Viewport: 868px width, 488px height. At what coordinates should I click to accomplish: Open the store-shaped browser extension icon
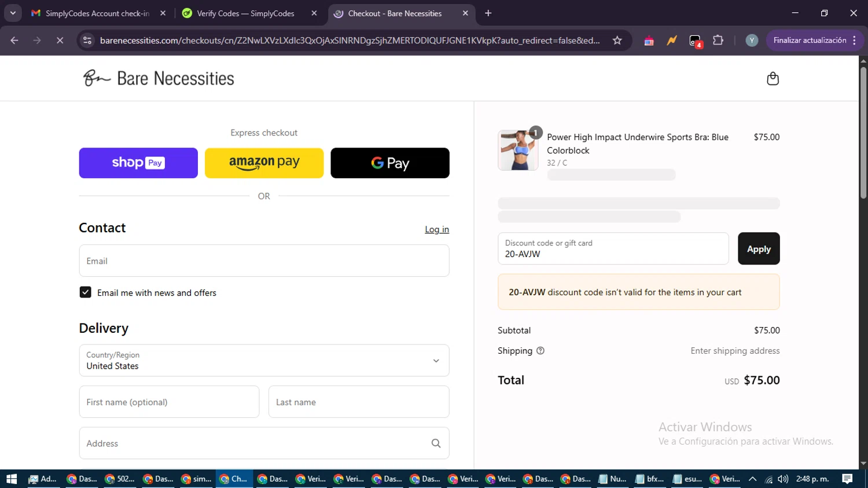649,41
